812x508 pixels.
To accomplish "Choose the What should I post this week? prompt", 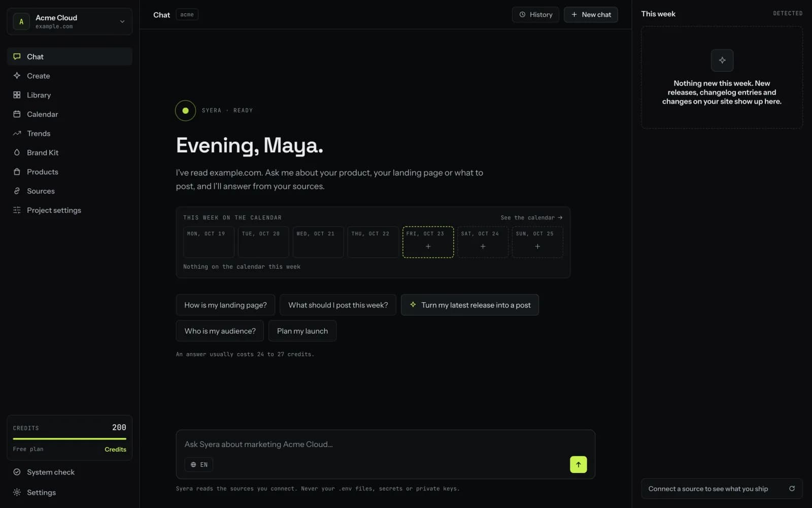I will click(338, 305).
